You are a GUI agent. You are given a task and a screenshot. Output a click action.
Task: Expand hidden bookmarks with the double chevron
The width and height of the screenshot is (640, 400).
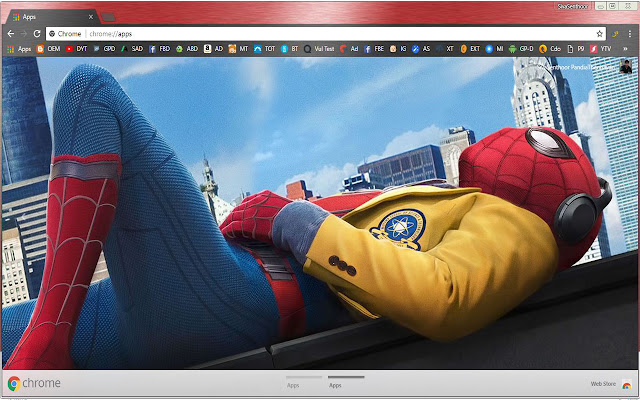[625, 49]
